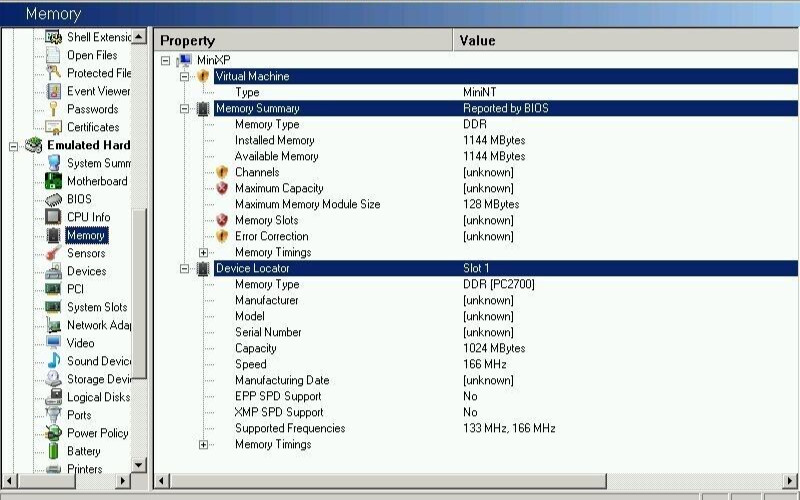Select the Ports icon

[53, 414]
